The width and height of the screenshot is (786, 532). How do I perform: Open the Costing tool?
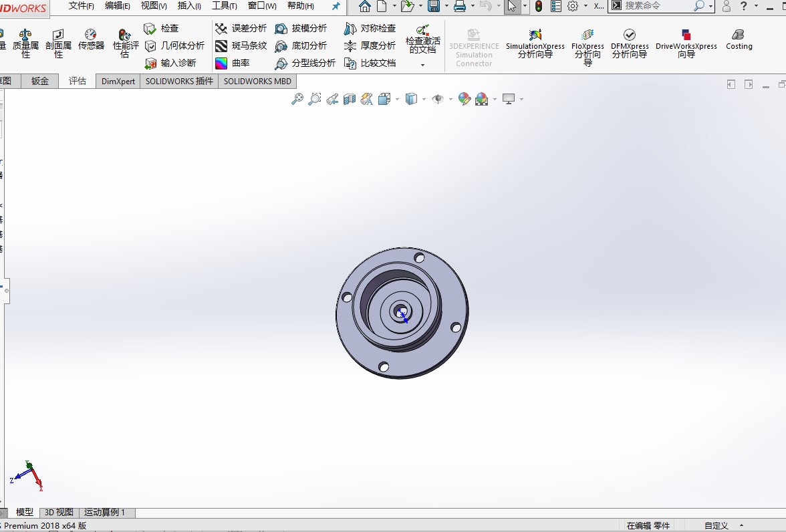click(739, 39)
